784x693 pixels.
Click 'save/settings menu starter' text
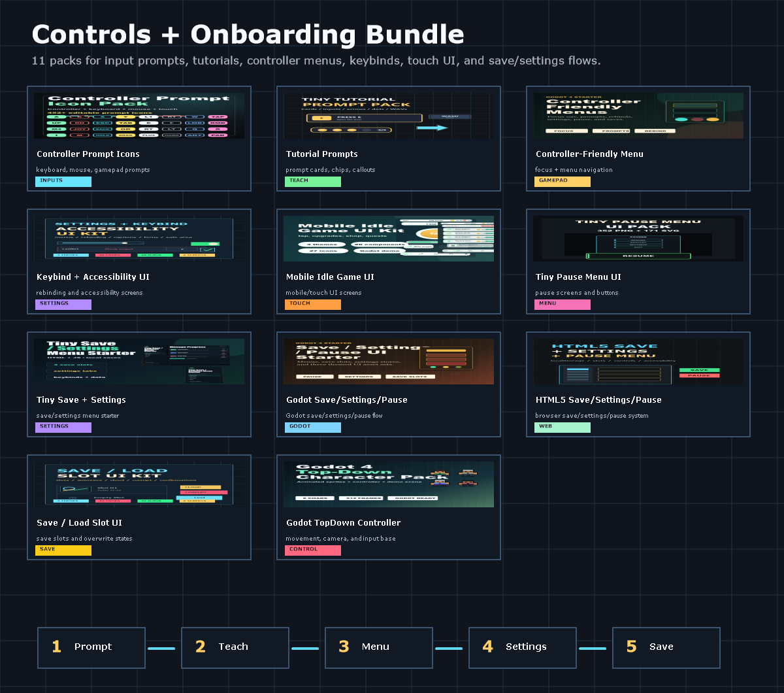click(x=78, y=416)
